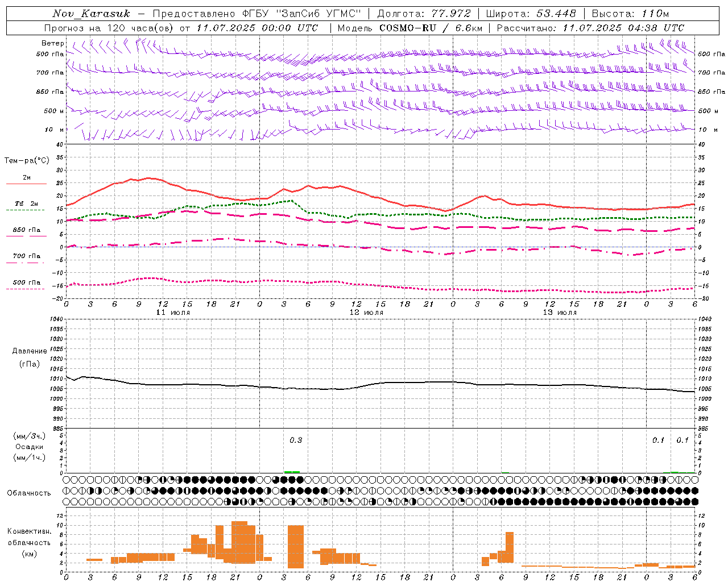Click the Тем-ра(°C) temperature panel label

pos(27,161)
